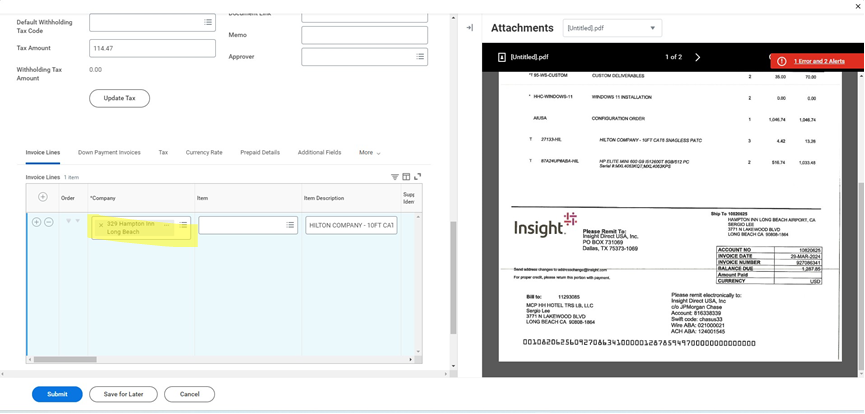The width and height of the screenshot is (865, 414).
Task: Expand Invoice Lines grid to fullscreen
Action: point(418,177)
